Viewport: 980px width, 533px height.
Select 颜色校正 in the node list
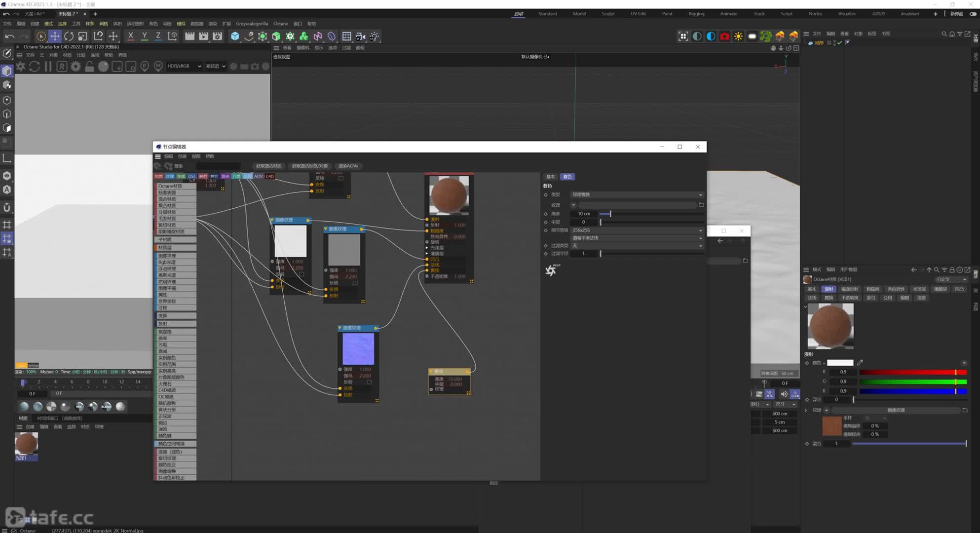(176, 465)
